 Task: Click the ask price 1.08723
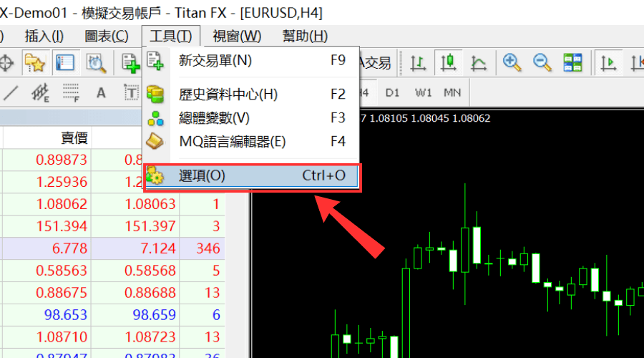[x=150, y=337]
